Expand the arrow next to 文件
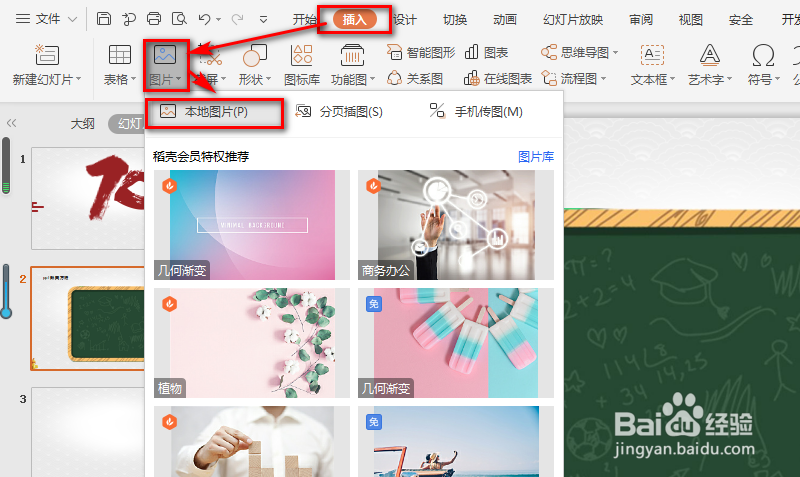Screen dimensions: 800x477 pyautogui.click(x=72, y=19)
